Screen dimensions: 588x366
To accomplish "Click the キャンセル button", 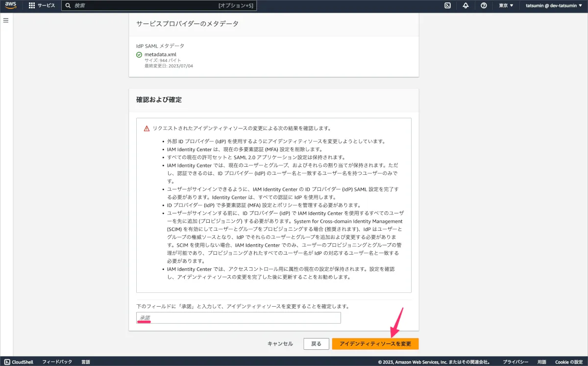I will (280, 343).
